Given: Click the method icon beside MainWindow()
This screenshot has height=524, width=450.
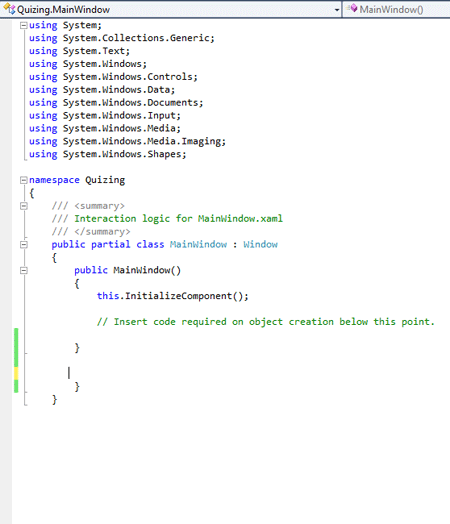Looking at the screenshot, I should [352, 8].
